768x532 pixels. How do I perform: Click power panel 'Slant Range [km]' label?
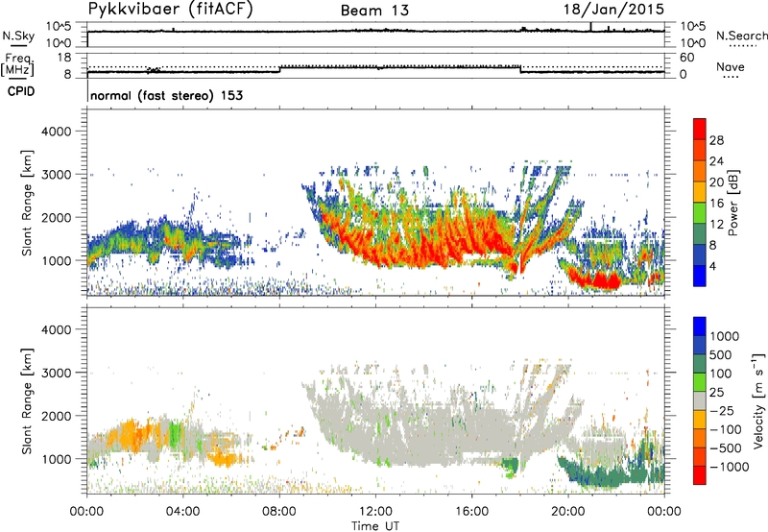tap(27, 203)
